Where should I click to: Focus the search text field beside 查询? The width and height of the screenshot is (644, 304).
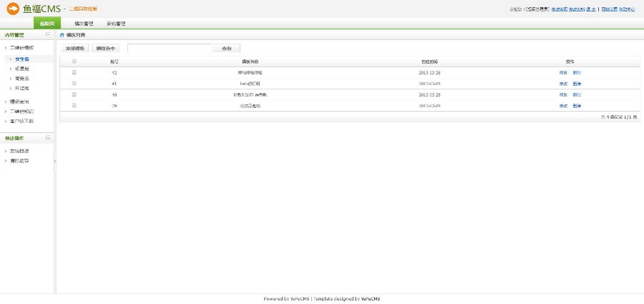pyautogui.click(x=169, y=48)
